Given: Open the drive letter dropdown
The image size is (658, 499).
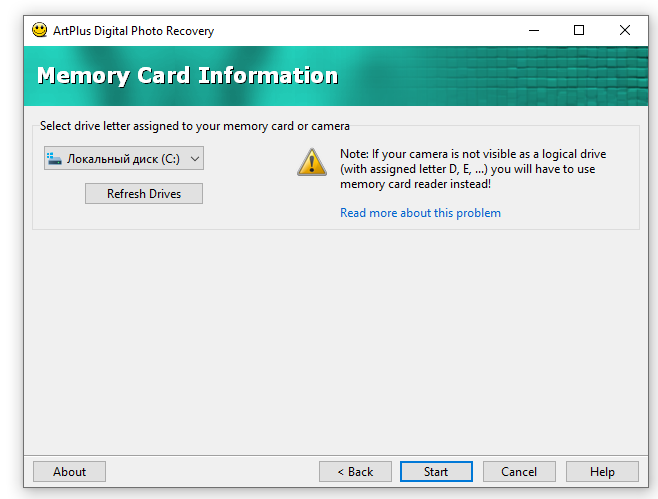Looking at the screenshot, I should 124,158.
